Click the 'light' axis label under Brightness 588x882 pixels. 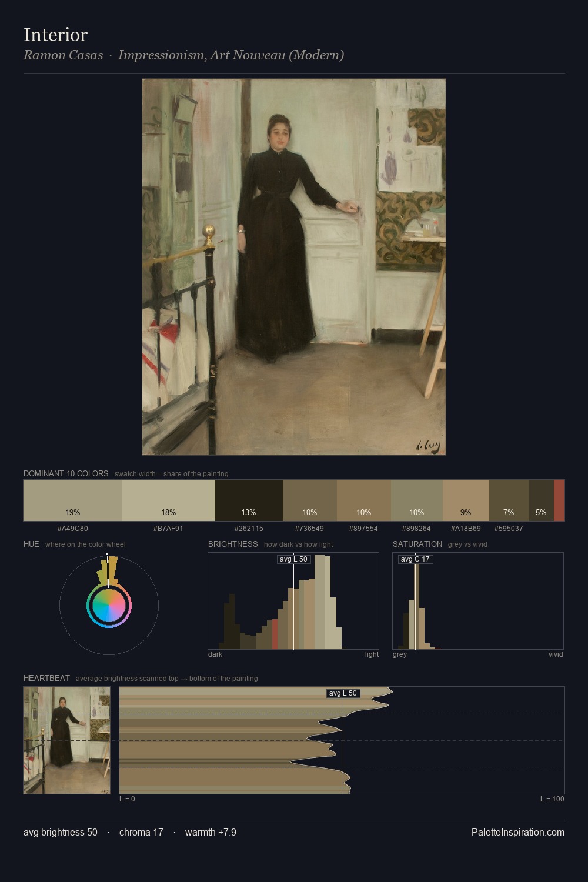(x=372, y=654)
